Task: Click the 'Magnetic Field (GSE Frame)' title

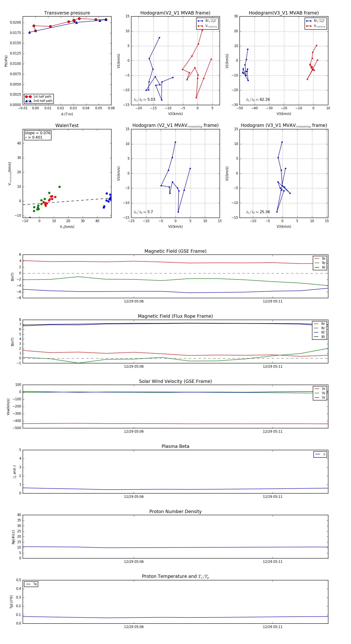Action: pyautogui.click(x=175, y=251)
